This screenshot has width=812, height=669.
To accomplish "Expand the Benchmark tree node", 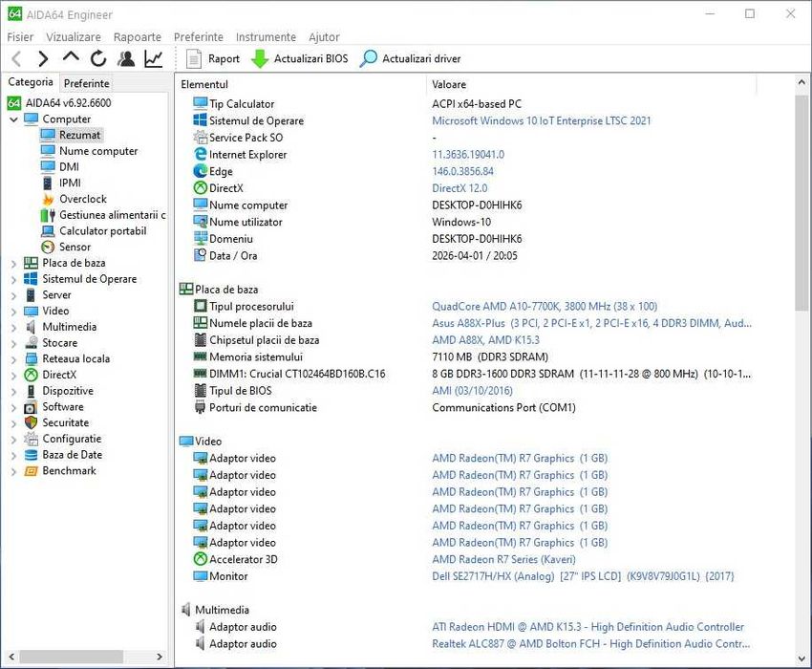I will 14,471.
